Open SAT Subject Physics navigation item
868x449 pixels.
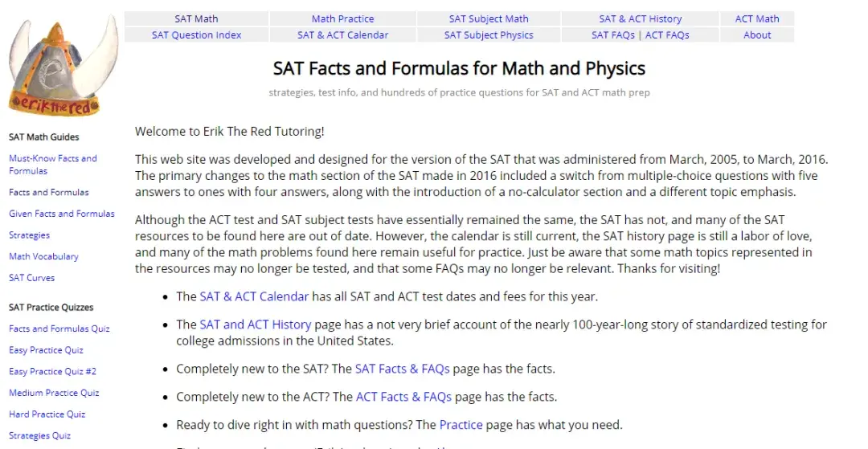[x=489, y=35]
